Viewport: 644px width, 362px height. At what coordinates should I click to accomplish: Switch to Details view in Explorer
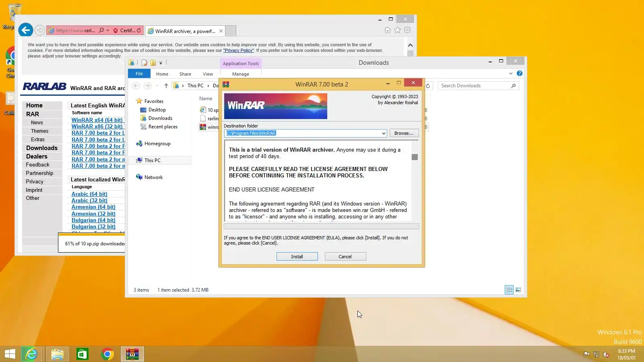pos(509,290)
